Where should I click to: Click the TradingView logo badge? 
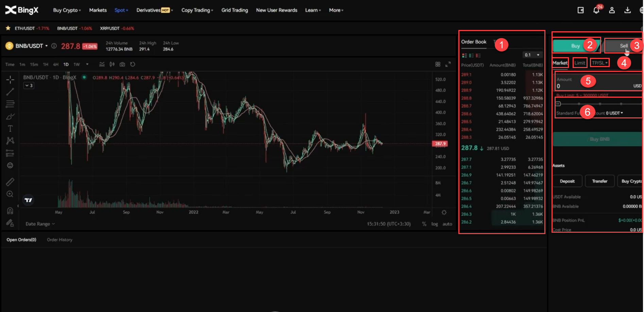tap(28, 200)
